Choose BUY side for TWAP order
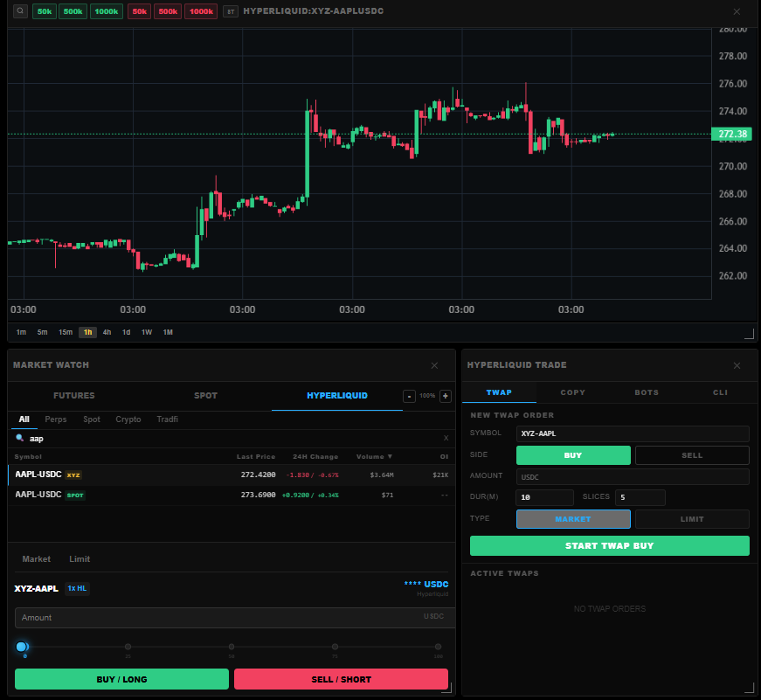Viewport: 761px width, 700px height. tap(573, 455)
